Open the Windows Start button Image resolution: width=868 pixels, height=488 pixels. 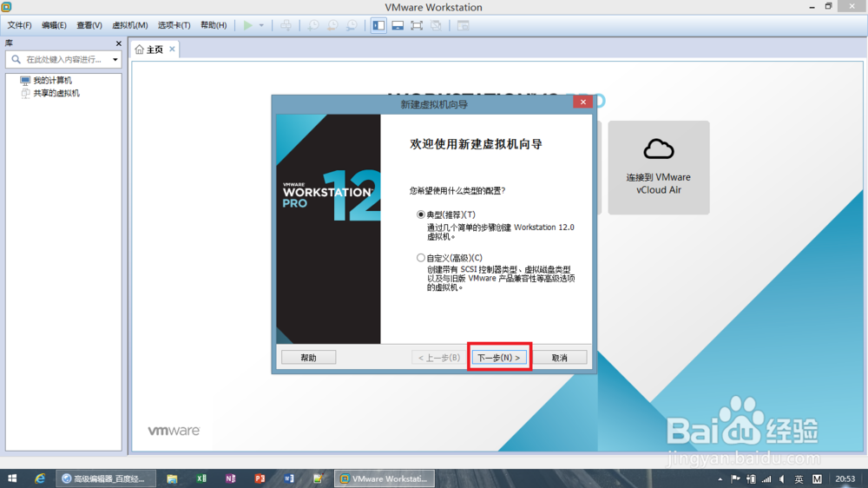(12, 478)
